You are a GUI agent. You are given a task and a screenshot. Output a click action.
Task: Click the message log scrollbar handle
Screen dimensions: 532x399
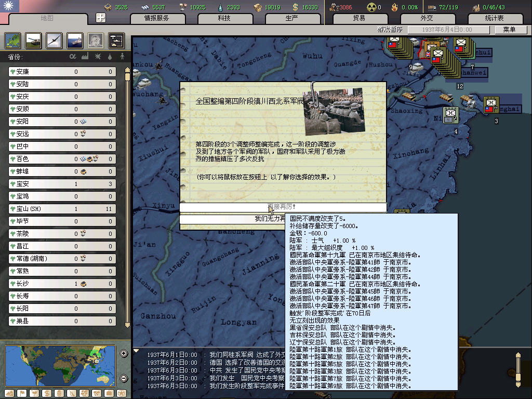[x=518, y=377]
